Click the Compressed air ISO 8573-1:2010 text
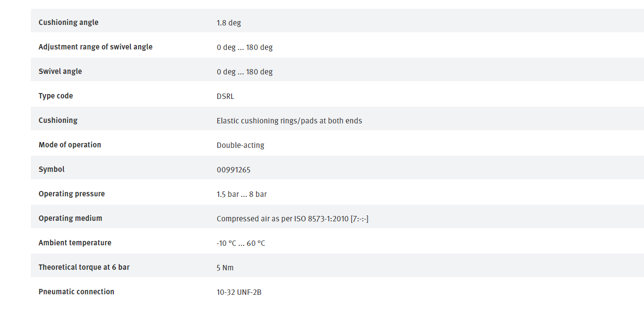Screen dimensions: 644x309 tap(292, 218)
